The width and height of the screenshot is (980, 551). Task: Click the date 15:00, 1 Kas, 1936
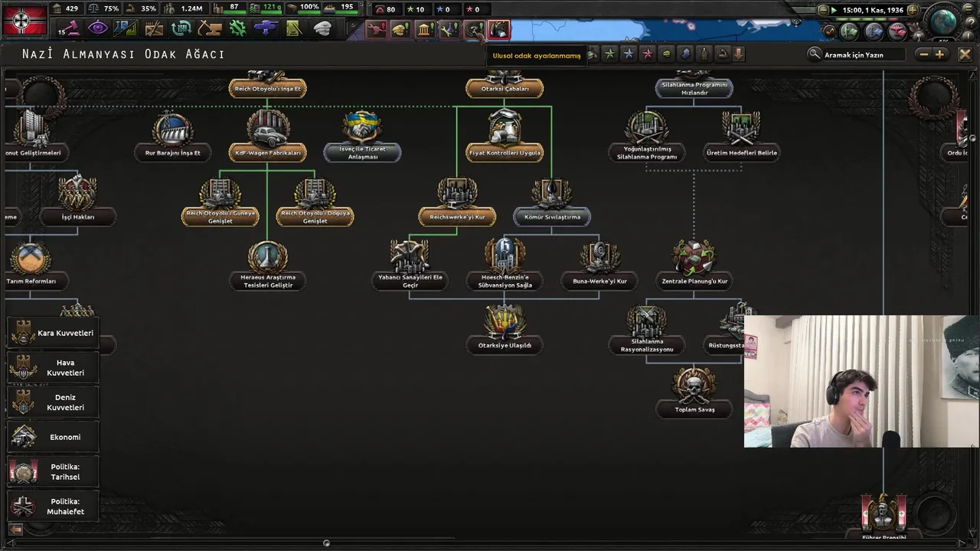click(873, 10)
